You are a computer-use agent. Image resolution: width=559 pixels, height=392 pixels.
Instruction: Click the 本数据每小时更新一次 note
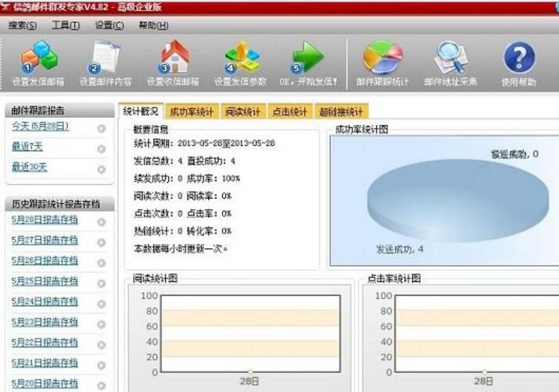pos(181,248)
